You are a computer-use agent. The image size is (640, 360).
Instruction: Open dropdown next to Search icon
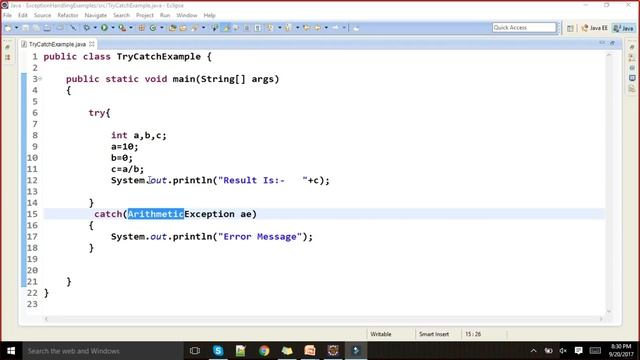(x=203, y=28)
